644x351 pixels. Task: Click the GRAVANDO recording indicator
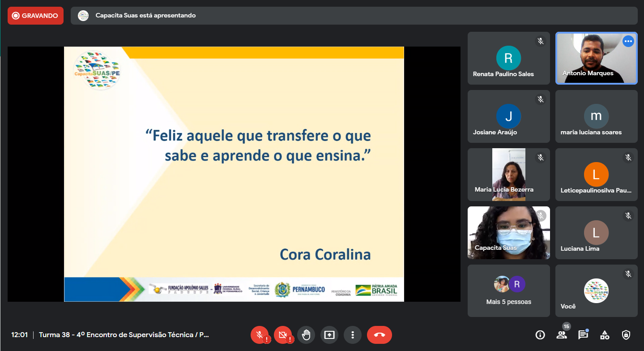click(x=35, y=16)
